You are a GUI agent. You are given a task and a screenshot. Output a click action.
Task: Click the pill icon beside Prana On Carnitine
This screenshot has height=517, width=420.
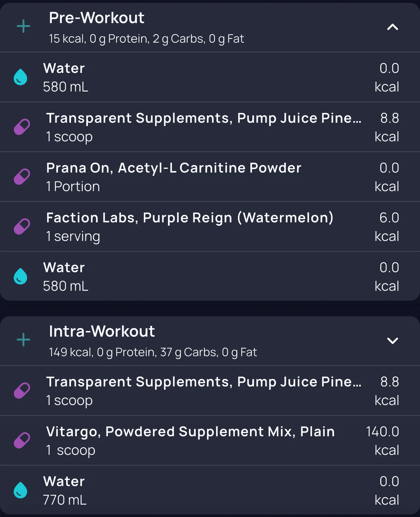pos(22,177)
